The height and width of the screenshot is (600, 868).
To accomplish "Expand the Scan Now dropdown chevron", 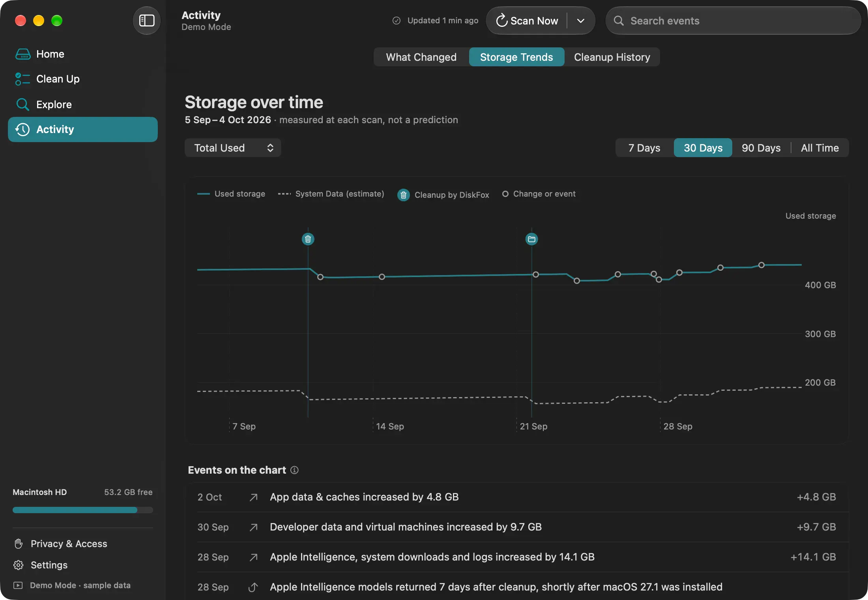I will point(581,21).
